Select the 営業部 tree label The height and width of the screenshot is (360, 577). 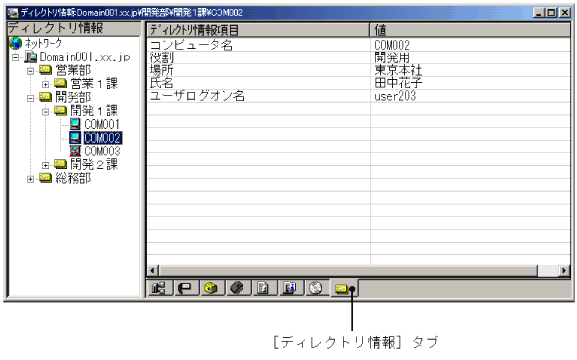coord(73,70)
